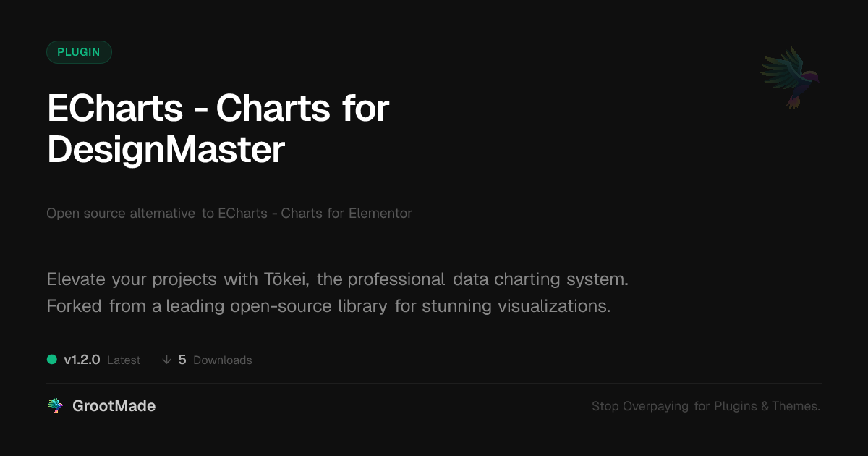Click the Downloads label text
The width and height of the screenshot is (868, 456).
[x=223, y=360]
